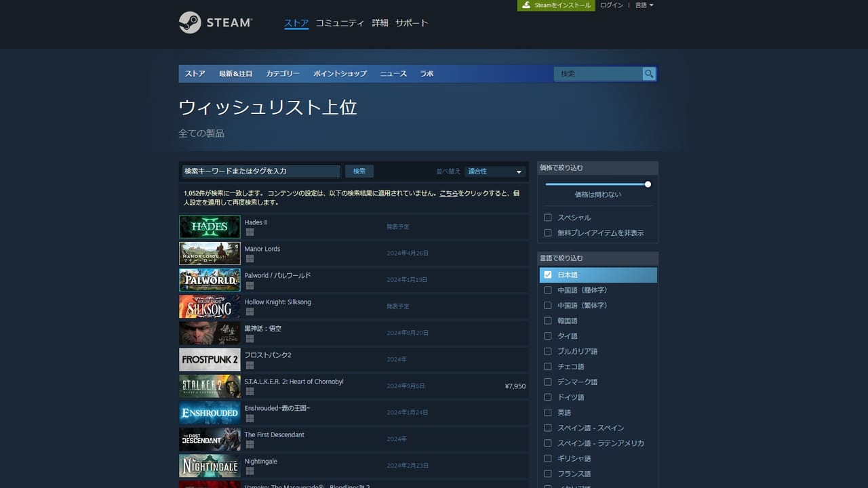
Task: Open the 言語 dropdown at top right
Action: point(644,5)
